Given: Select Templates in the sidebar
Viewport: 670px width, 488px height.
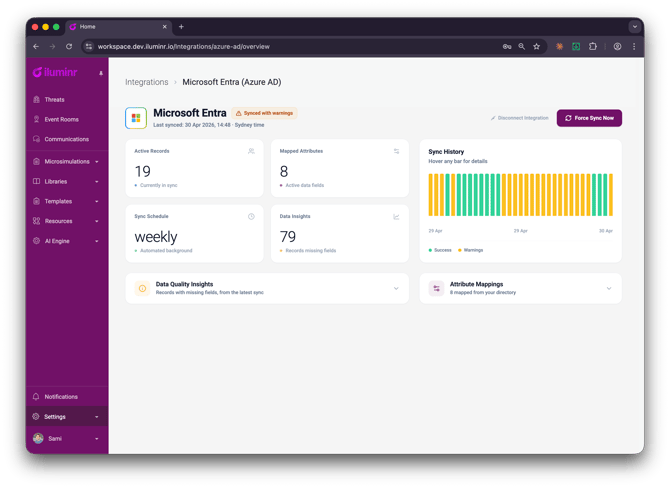Looking at the screenshot, I should 58,202.
